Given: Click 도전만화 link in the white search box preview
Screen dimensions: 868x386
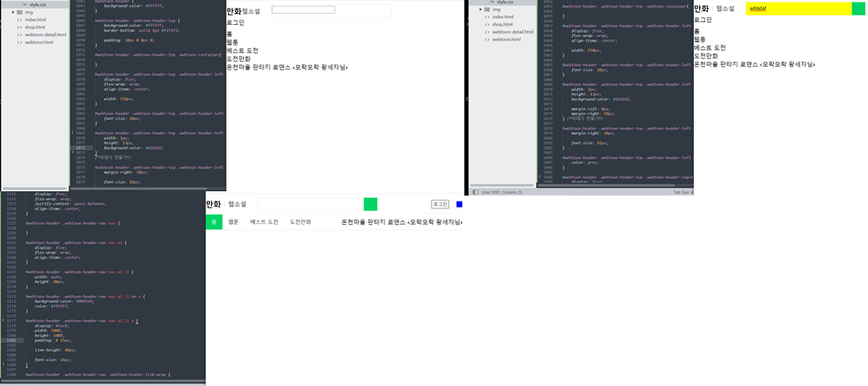Looking at the screenshot, I should [x=238, y=59].
